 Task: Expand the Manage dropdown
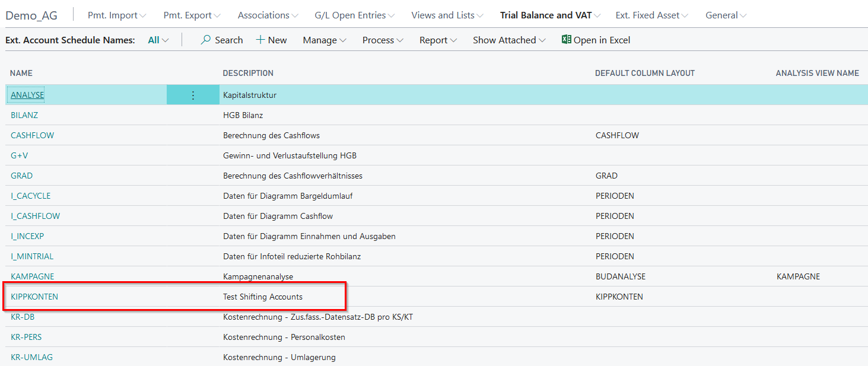point(324,40)
